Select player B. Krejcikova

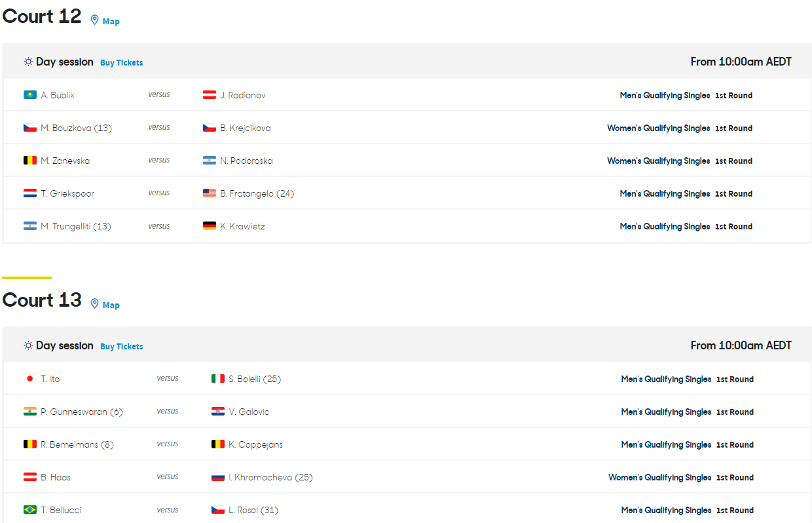tap(246, 128)
